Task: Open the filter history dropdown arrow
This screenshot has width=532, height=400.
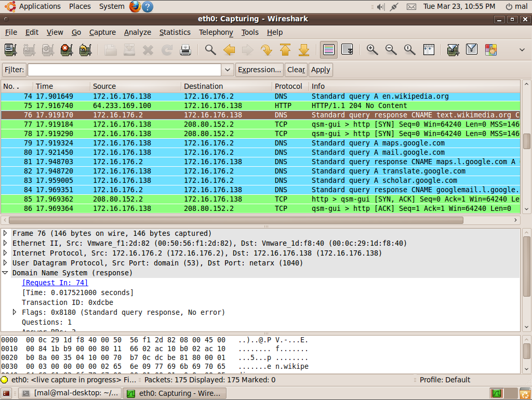Action: [228, 70]
